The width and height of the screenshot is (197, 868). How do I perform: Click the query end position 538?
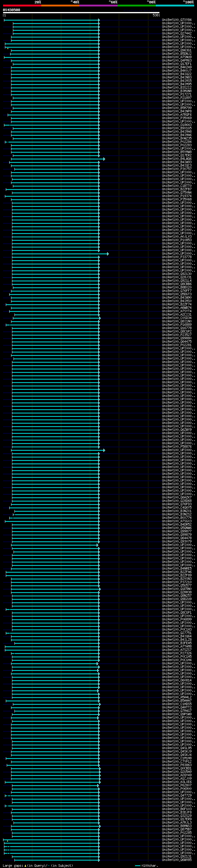(155, 15)
